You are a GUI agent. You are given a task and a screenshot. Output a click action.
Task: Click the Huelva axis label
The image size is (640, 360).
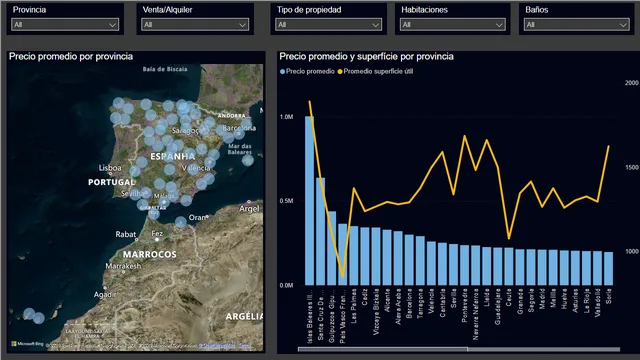tap(564, 299)
